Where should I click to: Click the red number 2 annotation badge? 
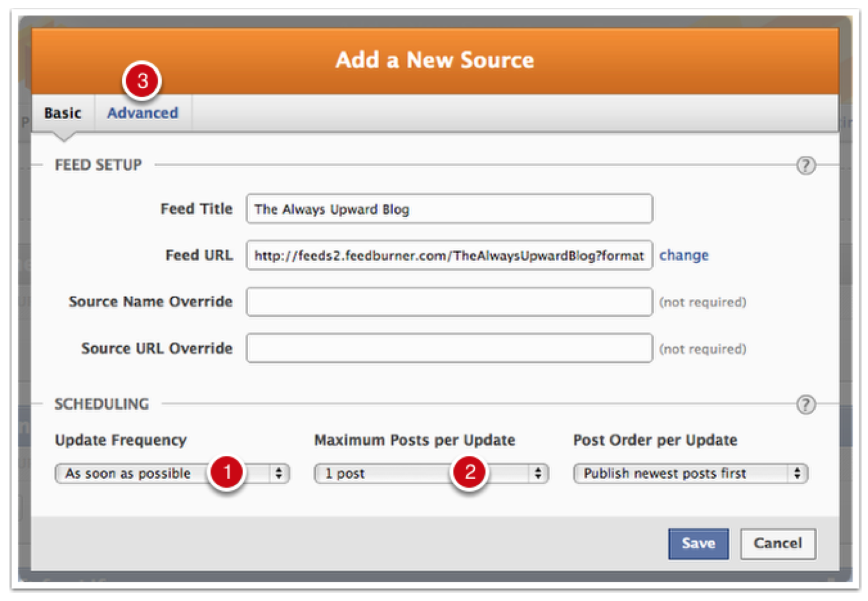coord(470,472)
